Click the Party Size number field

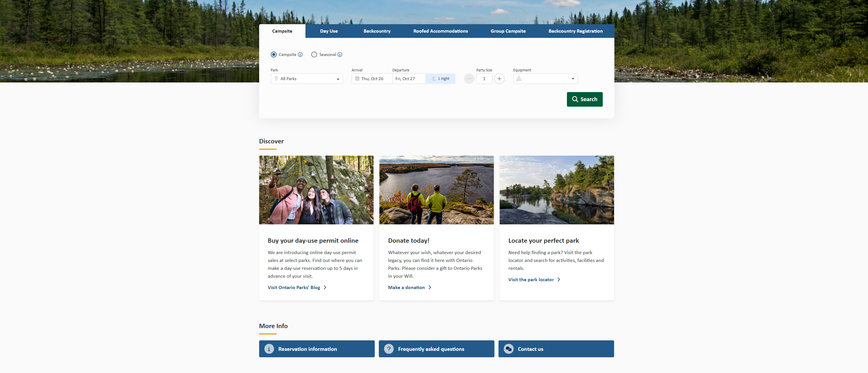coord(484,79)
